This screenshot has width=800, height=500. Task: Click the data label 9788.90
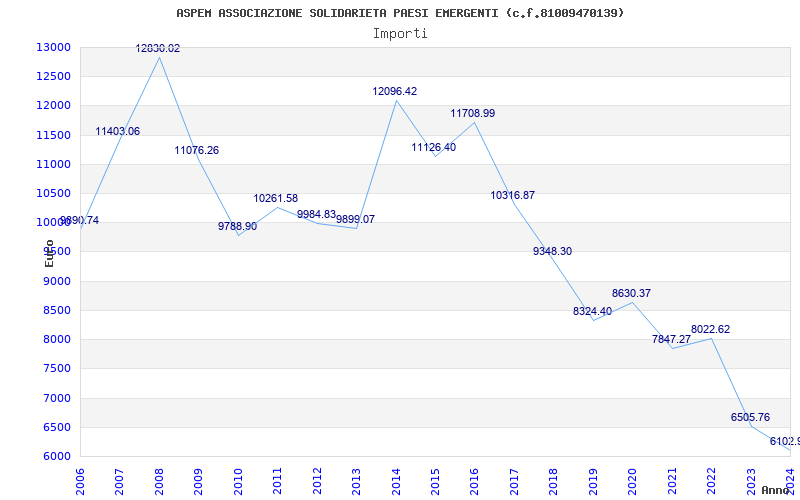(x=237, y=227)
